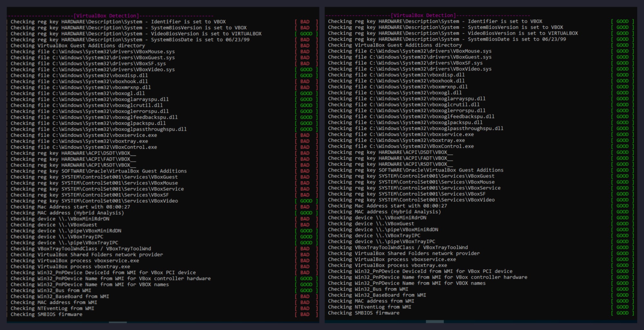
Task: Select left pane 'drivers\VBoxGuest.sys' file line
Action: click(x=93, y=57)
